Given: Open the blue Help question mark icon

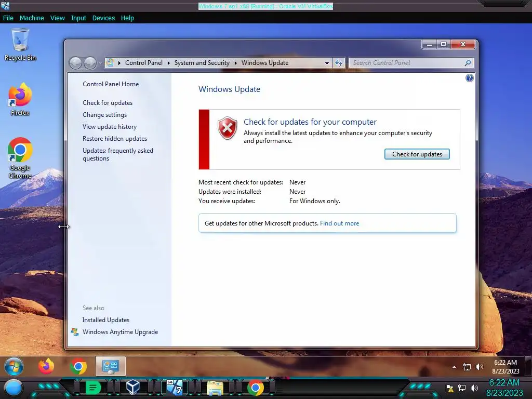Looking at the screenshot, I should (469, 78).
